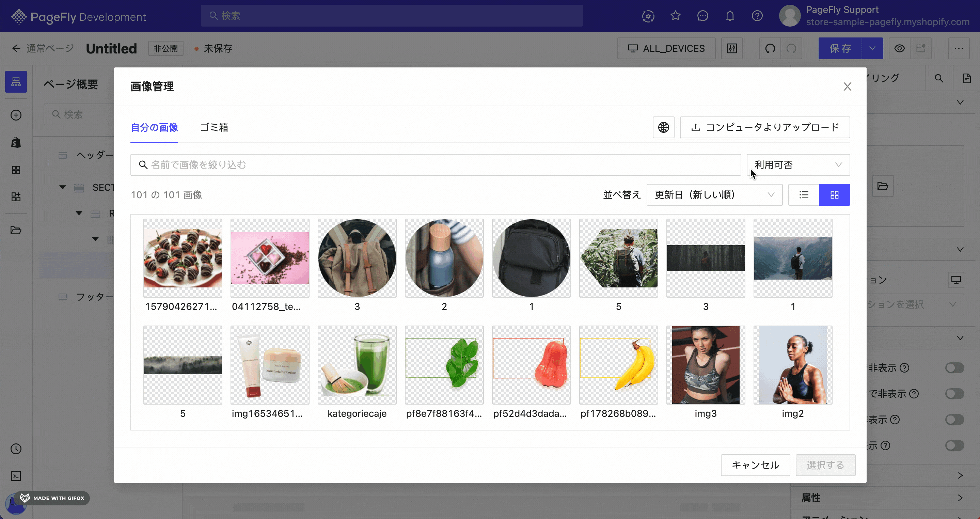Open the terminal icon in the left sidebar
This screenshot has width=980, height=519.
tap(16, 476)
